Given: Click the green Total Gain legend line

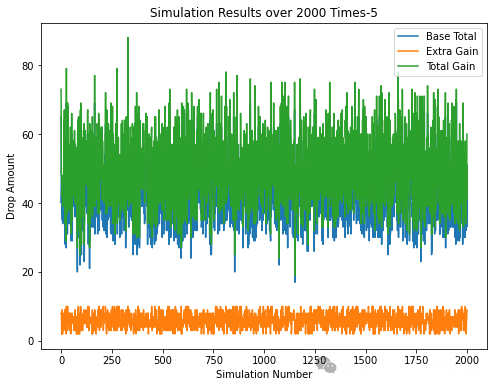Looking at the screenshot, I should pos(408,66).
